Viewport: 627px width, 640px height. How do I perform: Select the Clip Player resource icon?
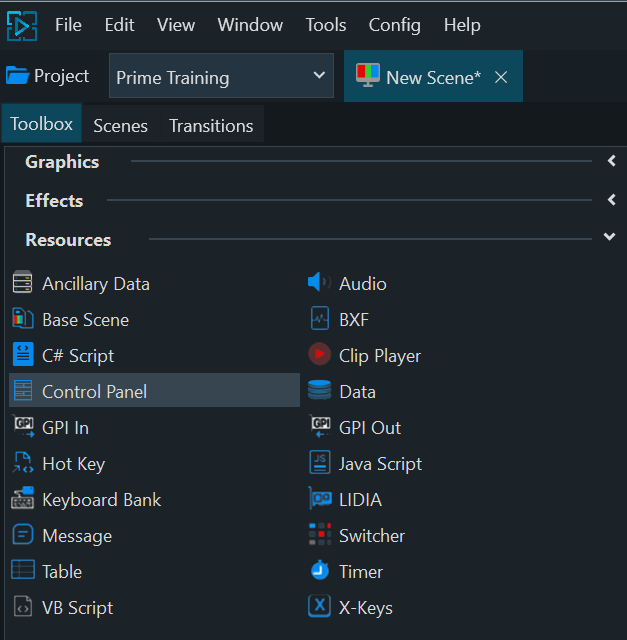click(319, 355)
